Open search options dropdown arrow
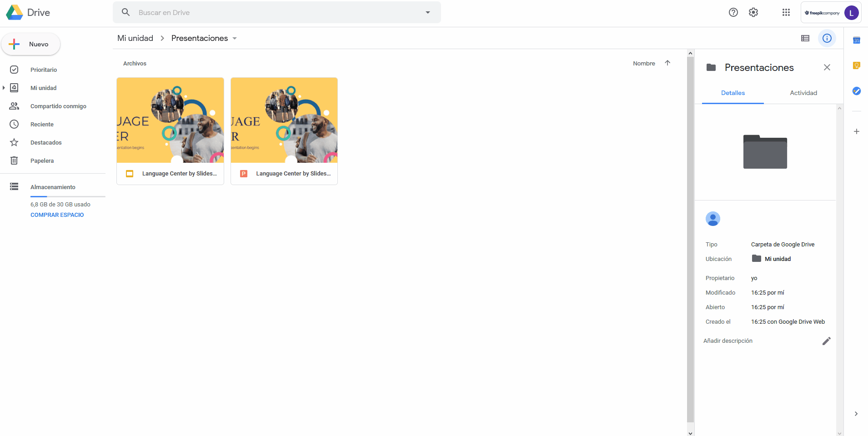The width and height of the screenshot is (868, 436). pyautogui.click(x=427, y=12)
